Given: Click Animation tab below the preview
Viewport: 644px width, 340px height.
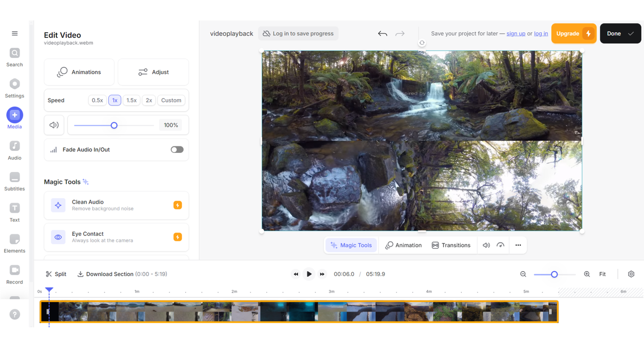Looking at the screenshot, I should tap(404, 245).
